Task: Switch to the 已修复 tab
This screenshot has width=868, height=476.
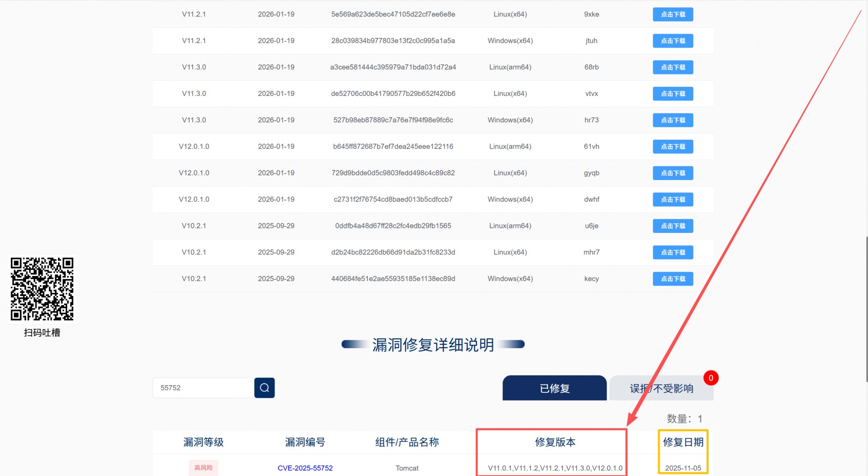Action: (x=554, y=388)
